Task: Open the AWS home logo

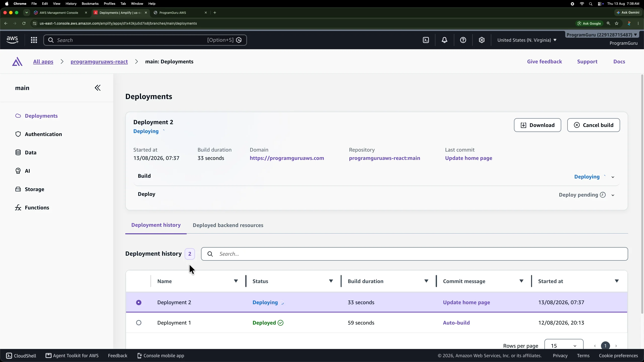Action: click(12, 40)
